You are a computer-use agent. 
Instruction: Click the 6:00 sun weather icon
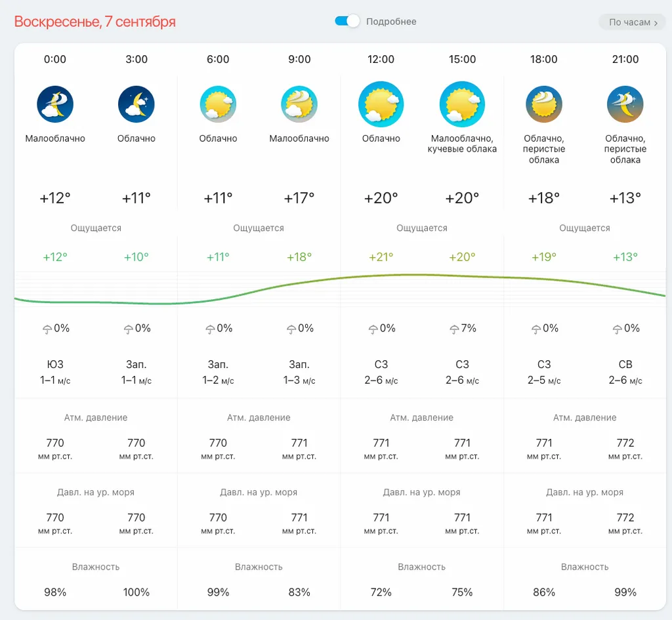pyautogui.click(x=218, y=104)
